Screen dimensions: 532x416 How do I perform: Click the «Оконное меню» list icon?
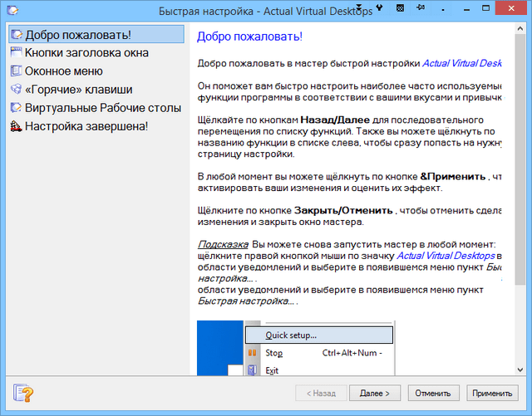[16, 71]
